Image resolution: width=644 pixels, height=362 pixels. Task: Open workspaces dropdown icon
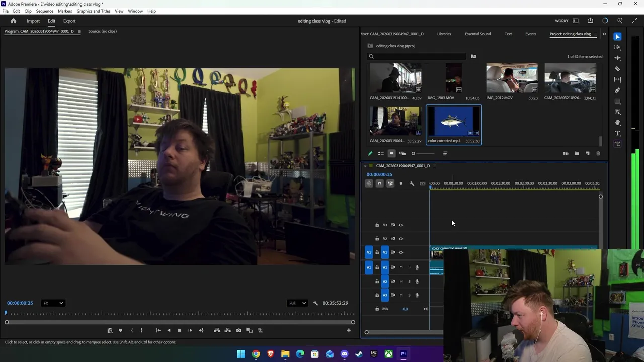[x=576, y=21]
